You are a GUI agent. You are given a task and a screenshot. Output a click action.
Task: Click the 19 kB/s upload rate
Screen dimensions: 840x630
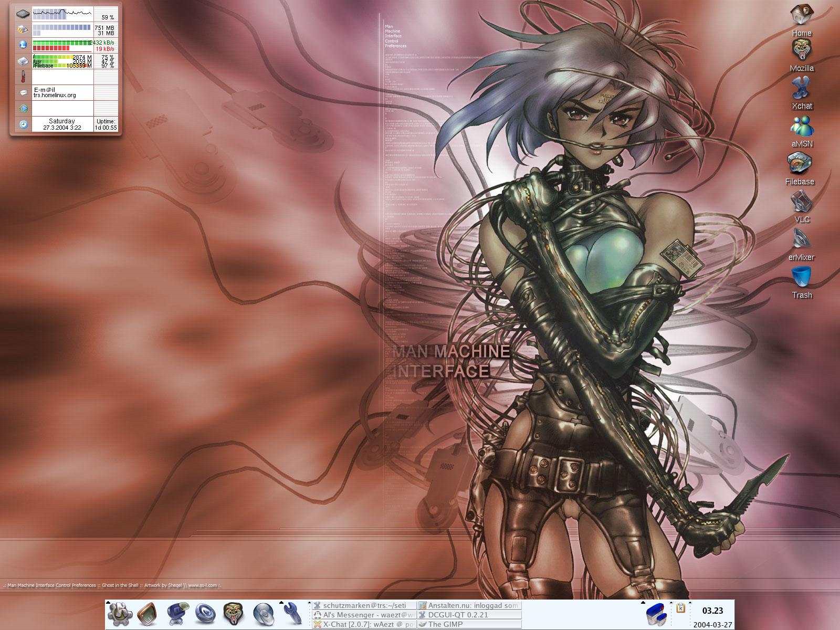(105, 49)
